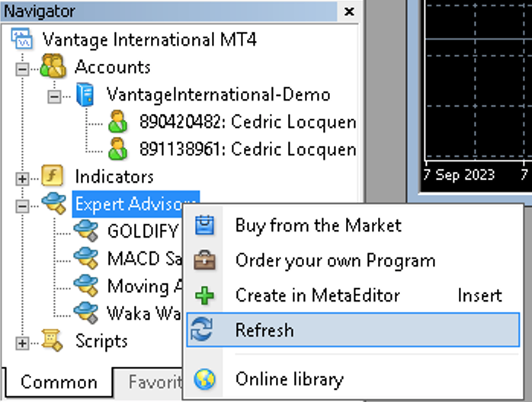Screen dimensions: 532x402
Task: Open Online library from context menu
Action: click(x=353, y=379)
